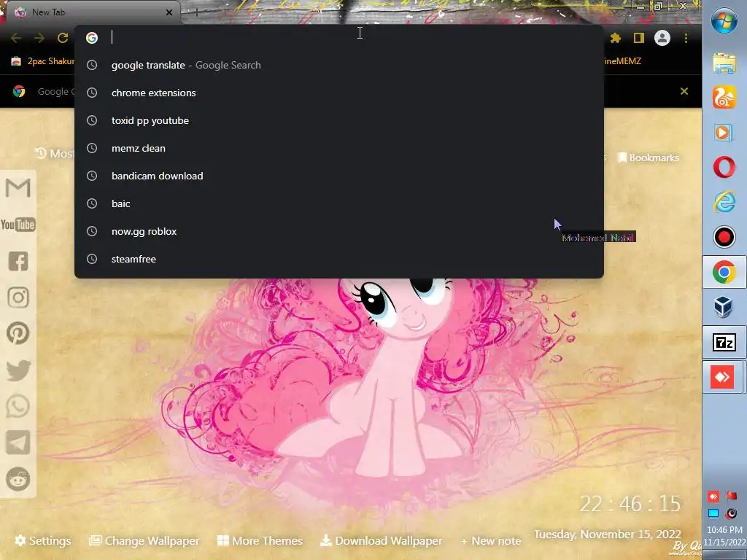Open new tab page Settings
Viewport: 747px width, 560px height.
click(x=43, y=540)
